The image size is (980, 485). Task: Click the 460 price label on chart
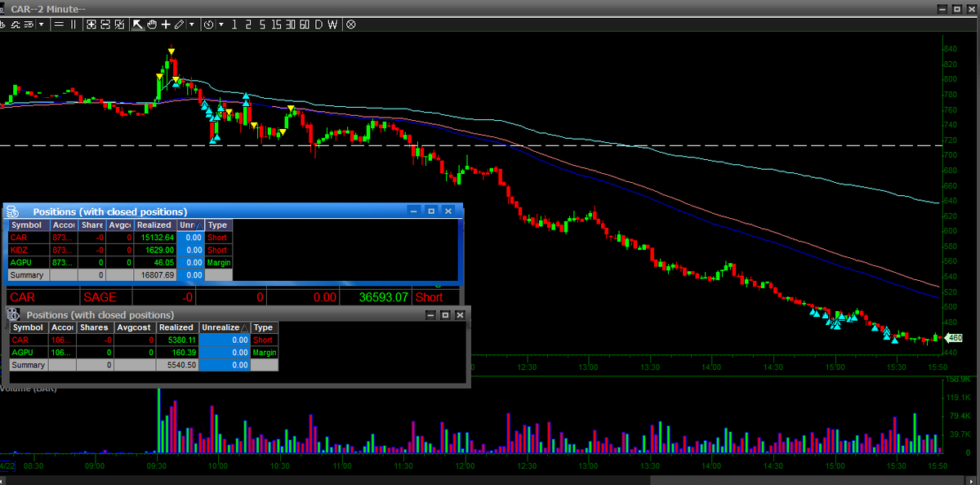(954, 337)
